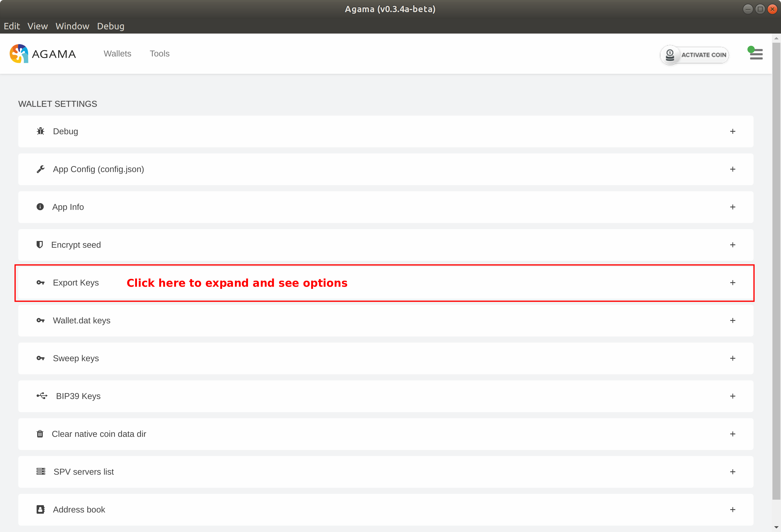Expand the Debug section plus sign

pos(732,131)
